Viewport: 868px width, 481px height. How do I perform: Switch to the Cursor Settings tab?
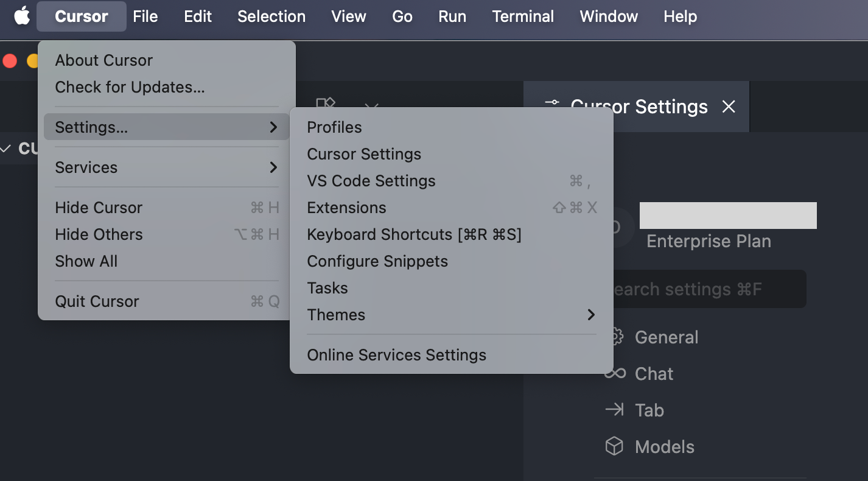[x=637, y=107]
